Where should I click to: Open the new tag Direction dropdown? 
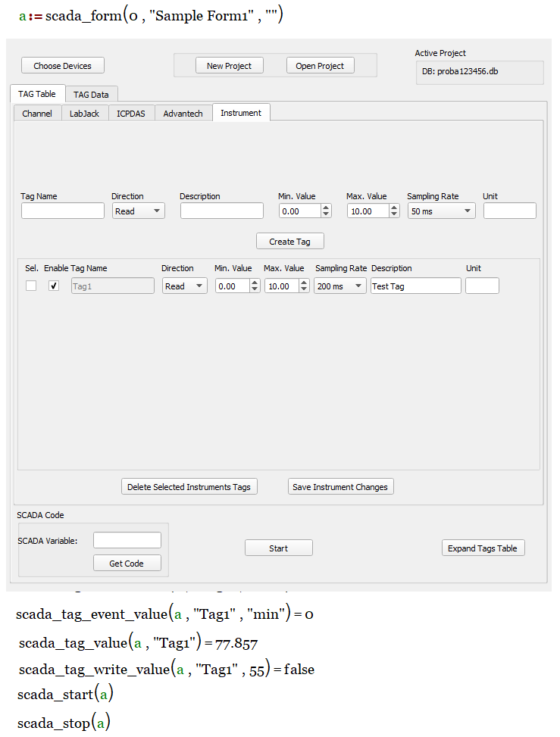138,211
